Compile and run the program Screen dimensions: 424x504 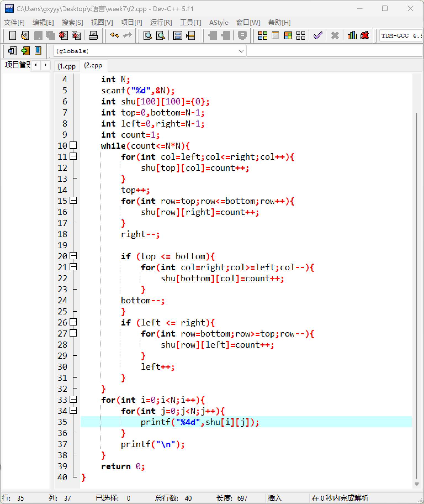click(x=288, y=35)
